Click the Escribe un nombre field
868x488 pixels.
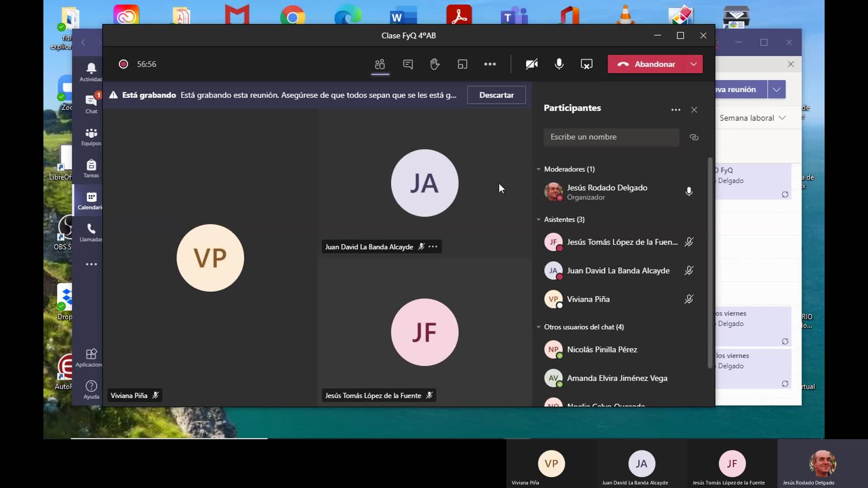611,137
